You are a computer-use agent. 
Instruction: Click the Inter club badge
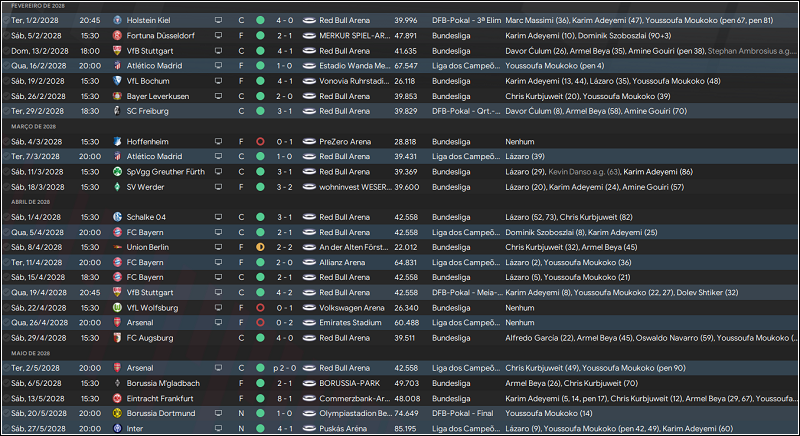pyautogui.click(x=117, y=429)
